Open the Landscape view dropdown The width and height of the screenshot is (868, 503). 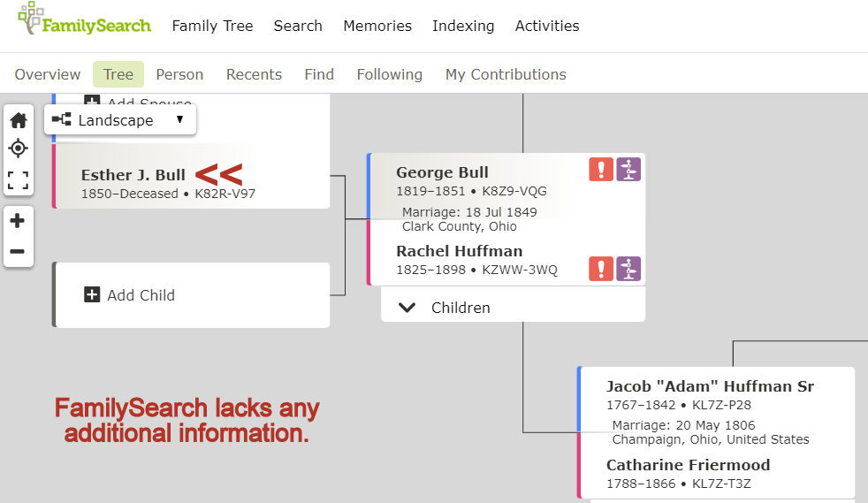(119, 120)
